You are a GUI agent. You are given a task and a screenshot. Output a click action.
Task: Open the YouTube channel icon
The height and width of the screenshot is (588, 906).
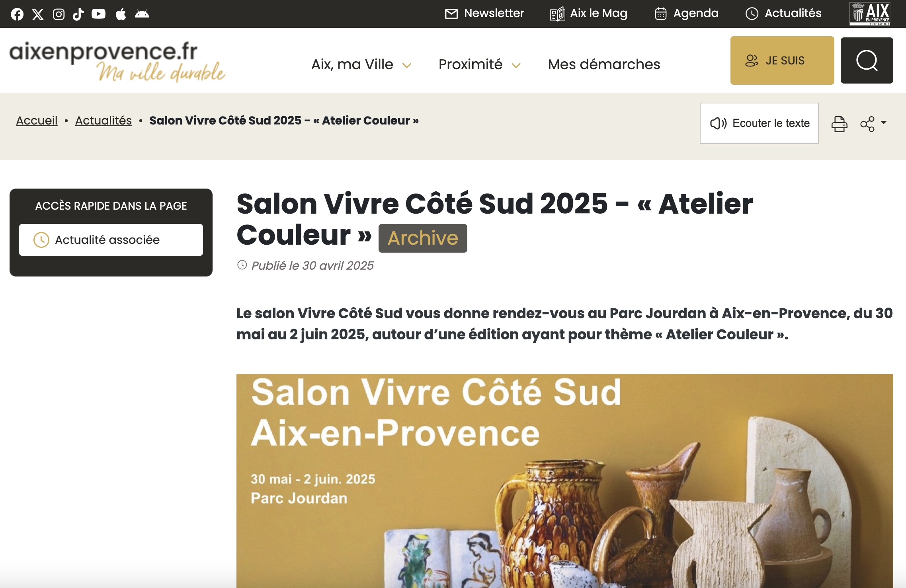click(99, 14)
